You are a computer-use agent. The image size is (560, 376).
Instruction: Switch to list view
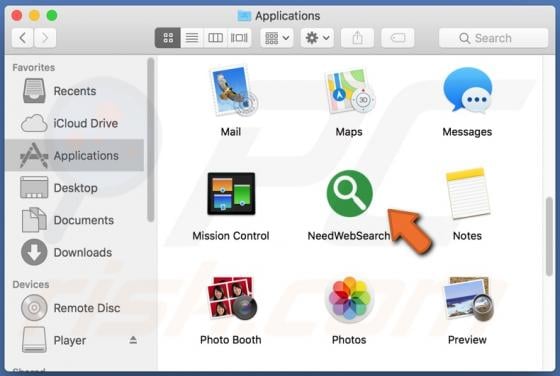tap(192, 38)
